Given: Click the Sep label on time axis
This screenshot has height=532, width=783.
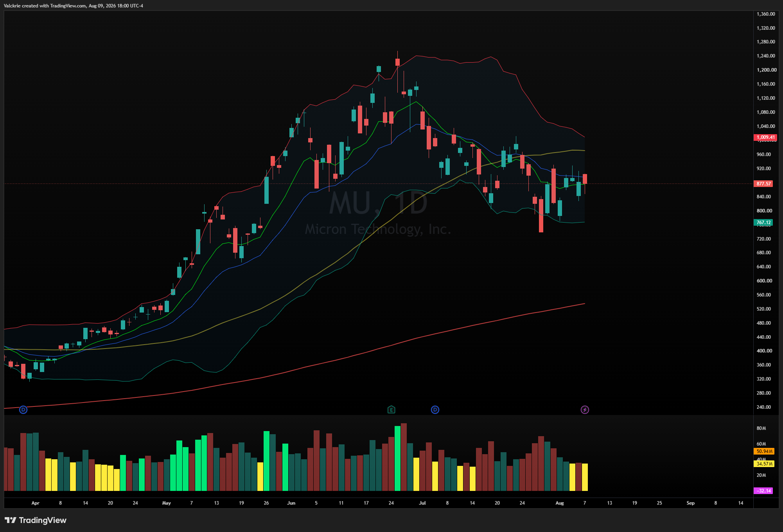Looking at the screenshot, I should tap(691, 503).
